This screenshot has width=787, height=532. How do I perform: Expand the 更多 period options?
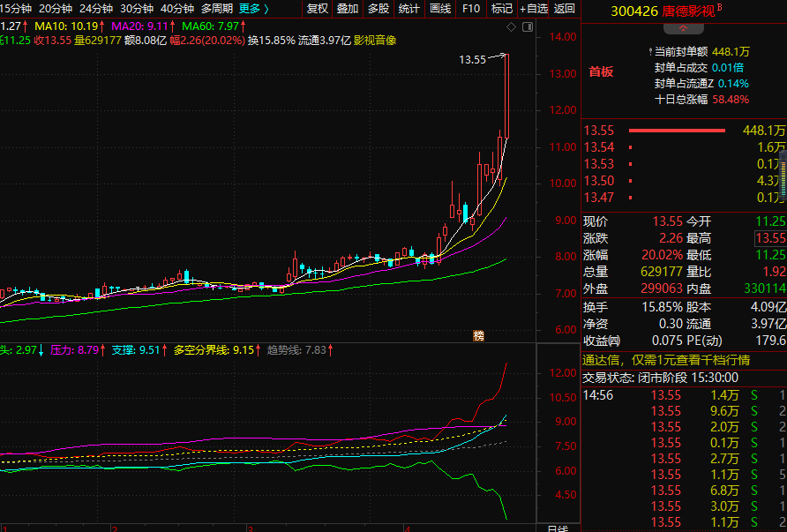tap(254, 9)
